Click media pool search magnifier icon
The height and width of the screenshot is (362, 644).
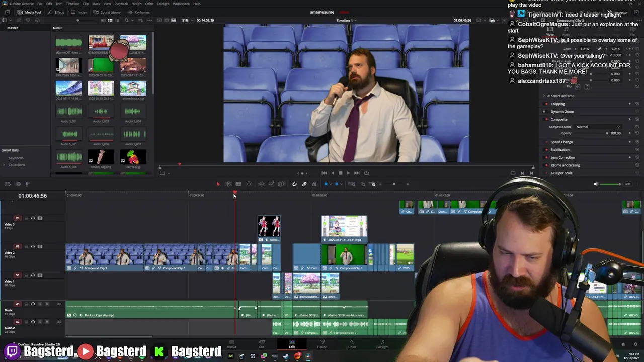click(127, 20)
